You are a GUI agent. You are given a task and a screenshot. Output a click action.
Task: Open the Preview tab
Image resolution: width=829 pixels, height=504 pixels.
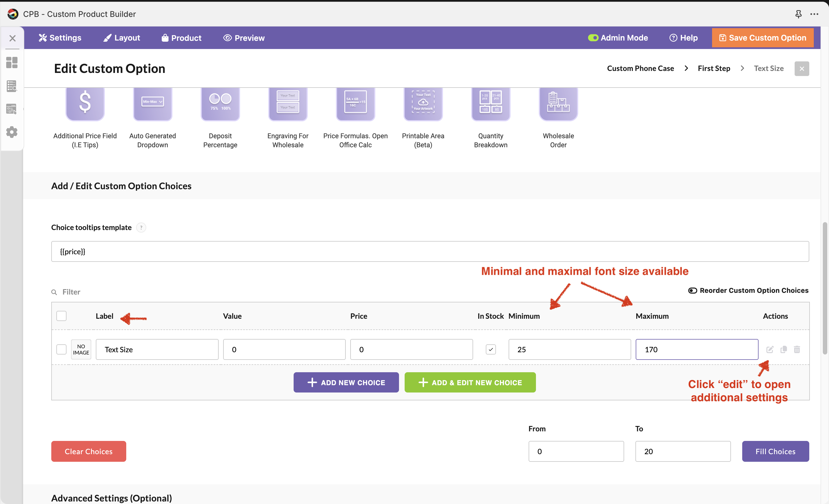pyautogui.click(x=244, y=38)
